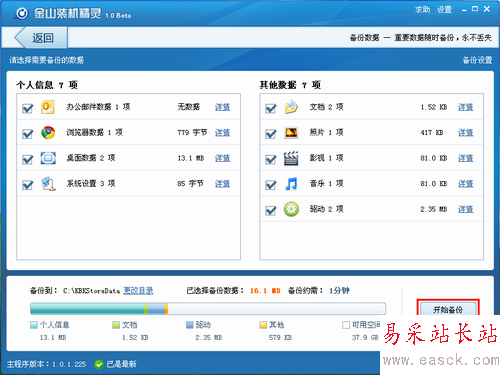500x375 pixels.
Task: Open 详情 link for 办公邮件数据
Action: (x=222, y=107)
